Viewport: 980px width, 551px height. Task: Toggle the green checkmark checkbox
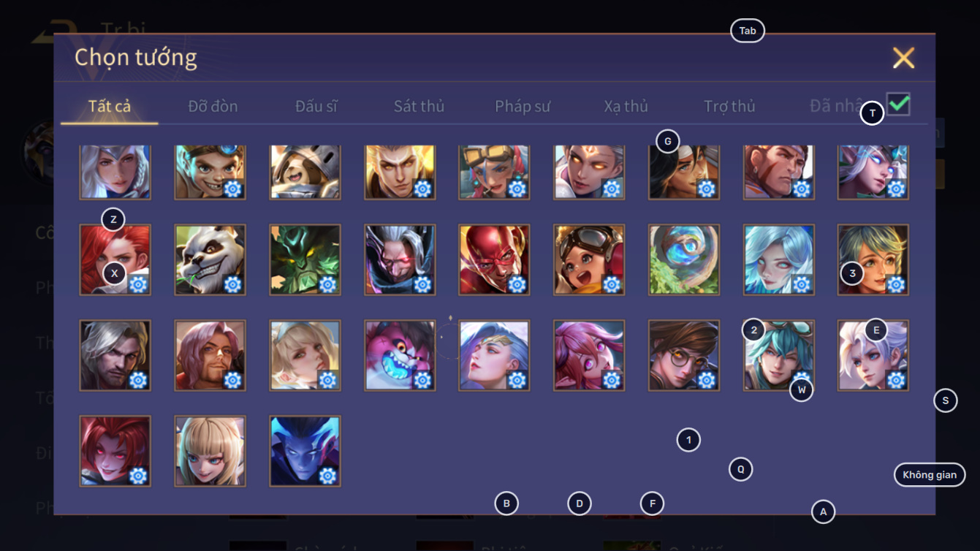tap(899, 104)
